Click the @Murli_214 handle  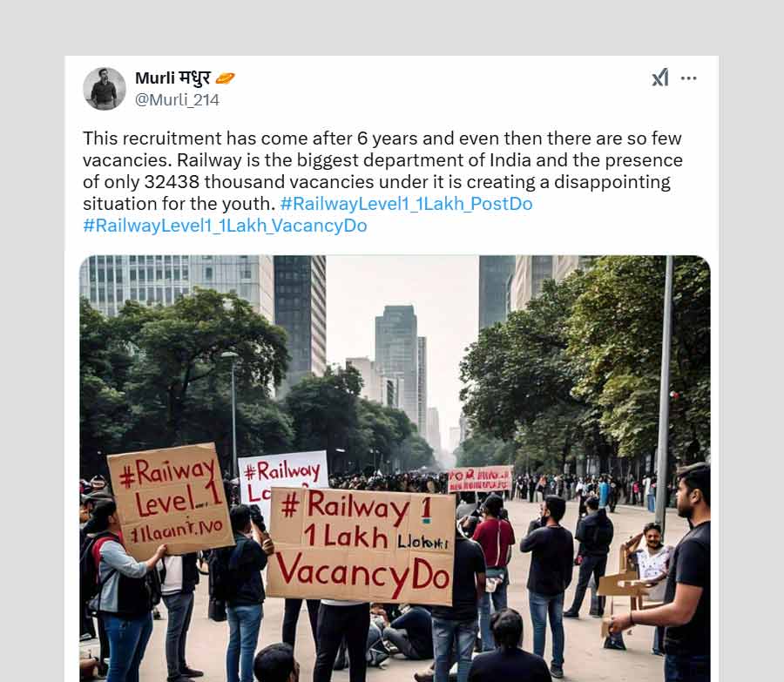pyautogui.click(x=177, y=99)
